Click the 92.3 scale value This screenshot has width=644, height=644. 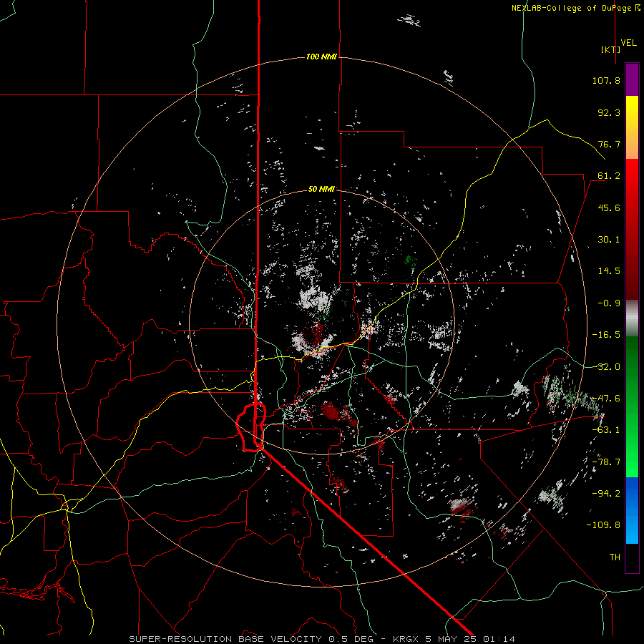(609, 112)
